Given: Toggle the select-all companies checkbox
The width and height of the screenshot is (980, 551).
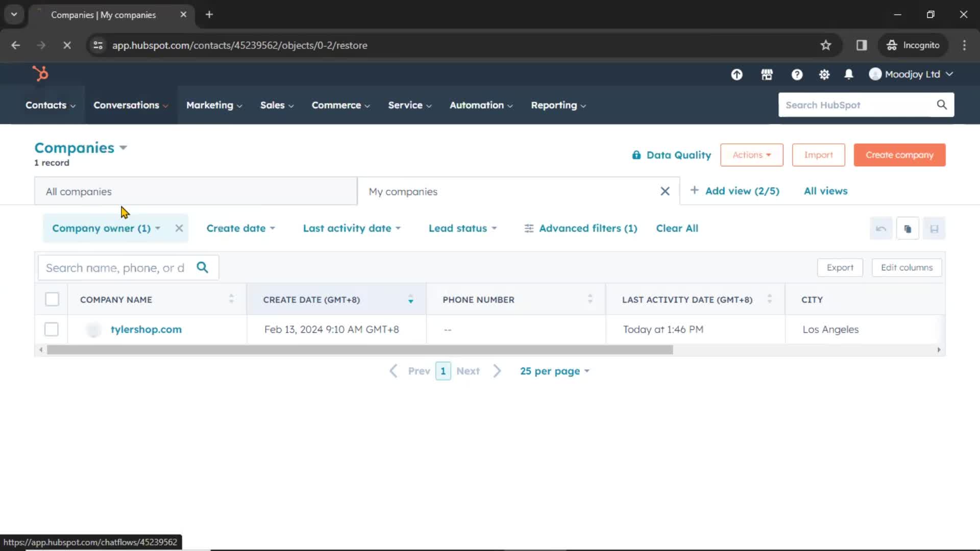Looking at the screenshot, I should click(x=52, y=299).
